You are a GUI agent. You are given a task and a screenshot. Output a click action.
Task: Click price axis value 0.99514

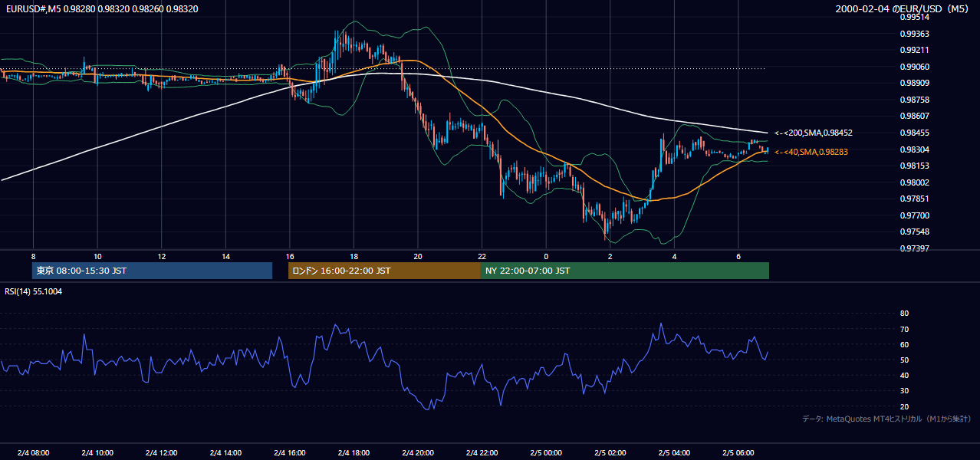[x=914, y=17]
